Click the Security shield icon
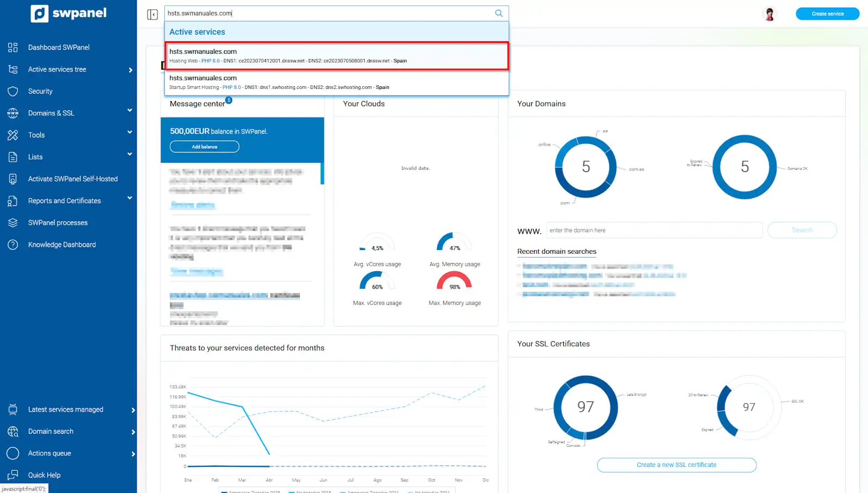Screen dimensions: 868x493 [x=13, y=91]
